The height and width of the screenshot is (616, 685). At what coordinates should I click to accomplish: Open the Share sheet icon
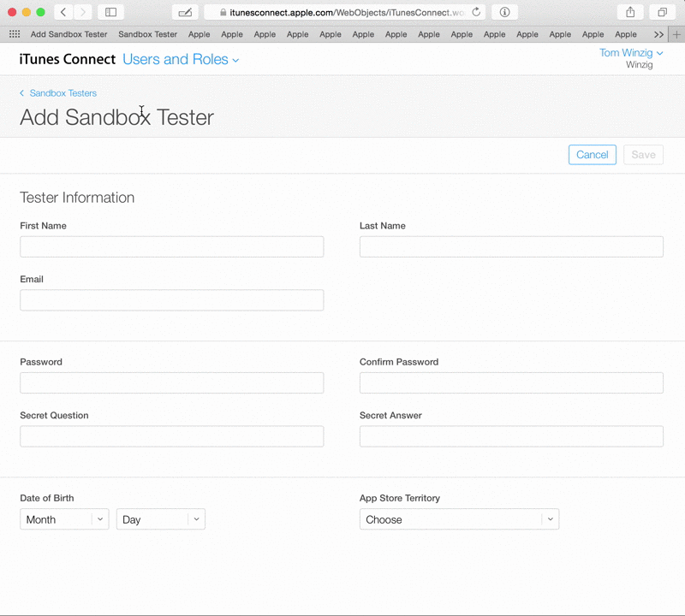click(x=630, y=12)
